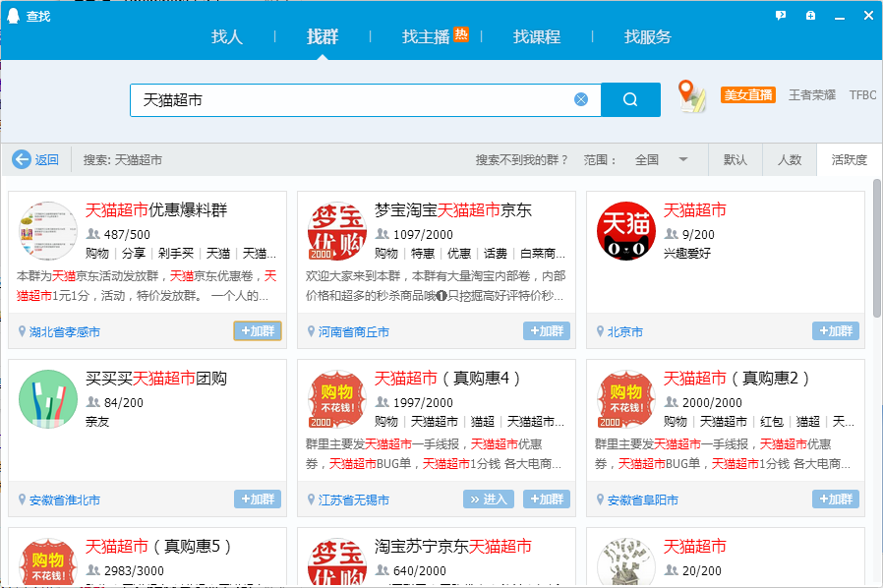The width and height of the screenshot is (883, 588).
Task: Clear the search box with the X icon
Action: [x=581, y=99]
